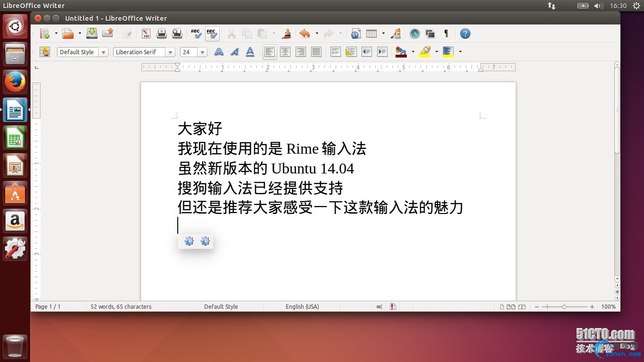
Task: Click the 100% zoom level value
Action: [609, 306]
